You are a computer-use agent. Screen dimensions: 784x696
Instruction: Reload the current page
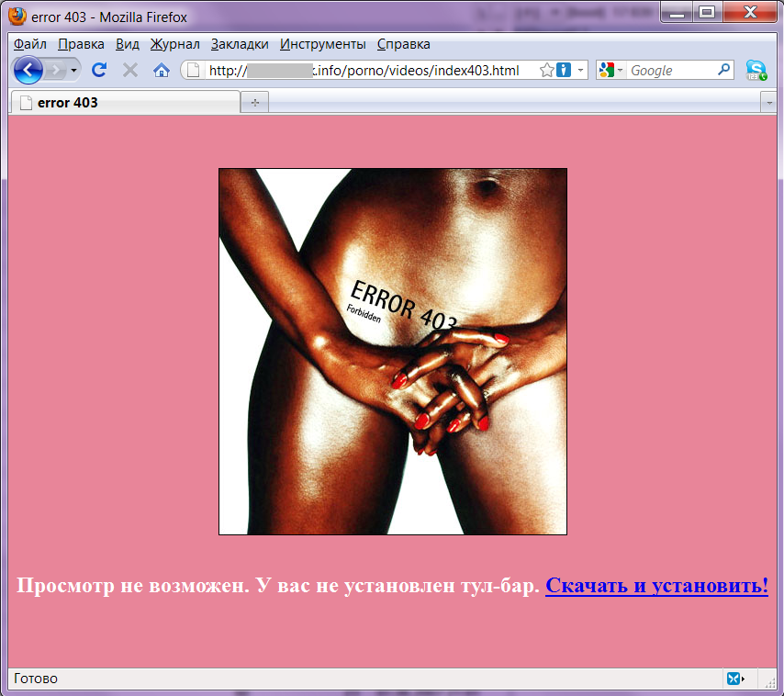click(99, 70)
